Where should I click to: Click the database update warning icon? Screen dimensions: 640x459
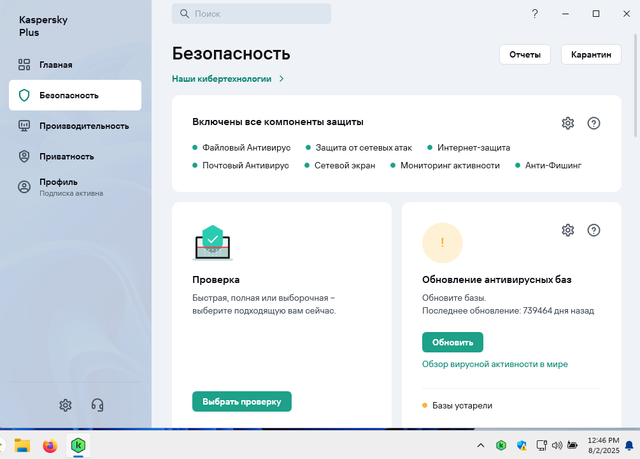click(x=442, y=243)
